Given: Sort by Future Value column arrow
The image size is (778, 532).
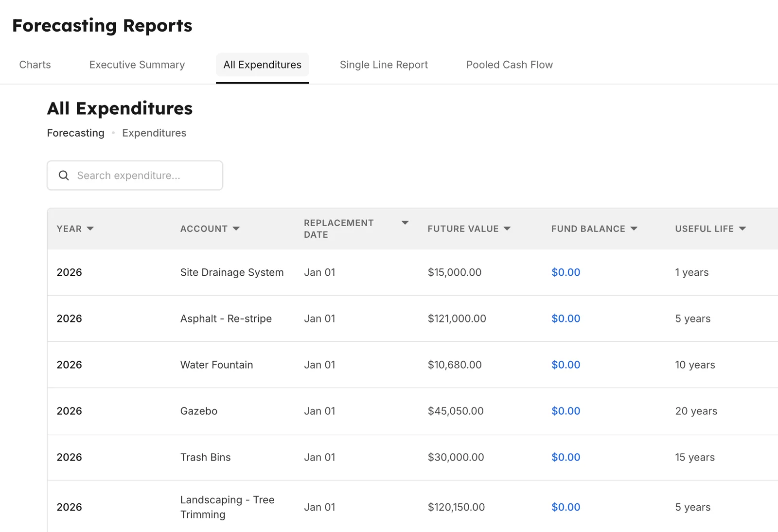Looking at the screenshot, I should [507, 229].
